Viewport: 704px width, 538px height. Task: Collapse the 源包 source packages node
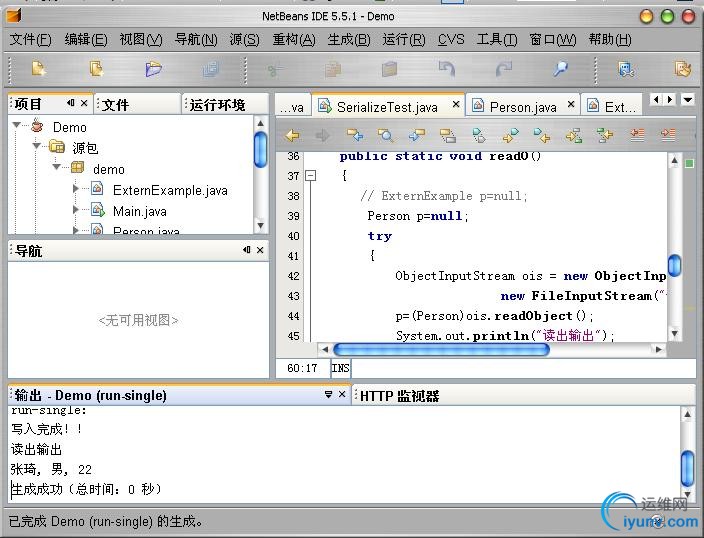coord(36,146)
